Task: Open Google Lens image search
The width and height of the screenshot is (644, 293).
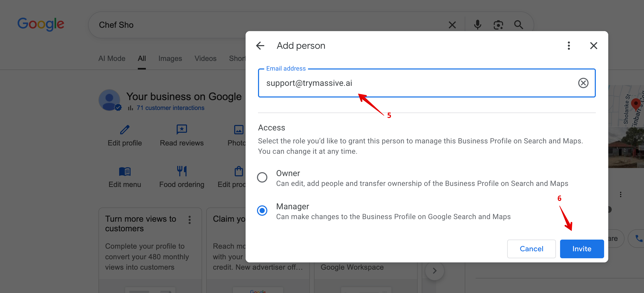Action: pos(498,25)
